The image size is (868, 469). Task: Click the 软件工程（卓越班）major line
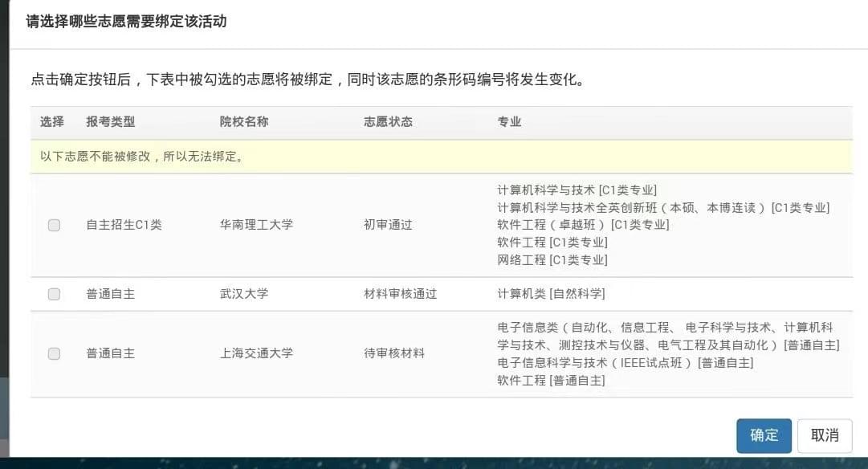[x=583, y=225]
